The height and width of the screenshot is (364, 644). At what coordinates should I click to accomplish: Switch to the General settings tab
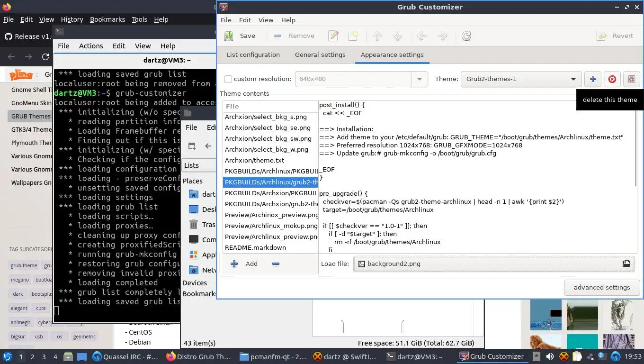320,55
